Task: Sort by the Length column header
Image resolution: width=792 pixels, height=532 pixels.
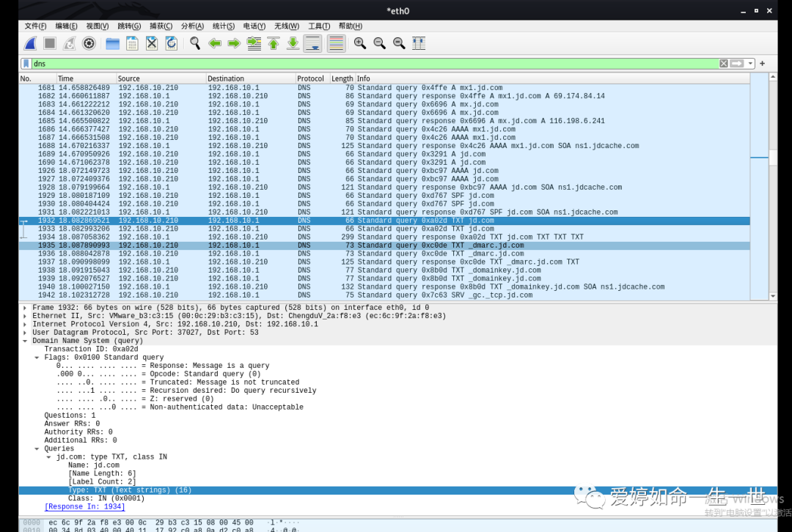Action: pyautogui.click(x=342, y=78)
